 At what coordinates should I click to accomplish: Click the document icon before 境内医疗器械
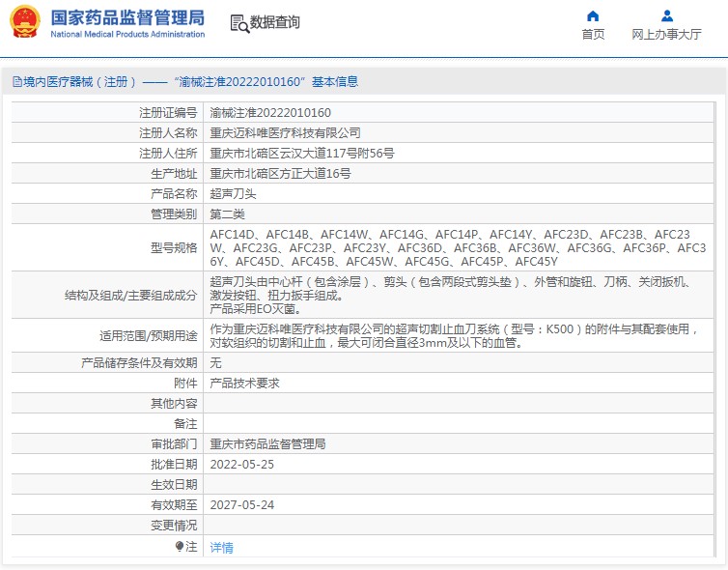coord(17,82)
